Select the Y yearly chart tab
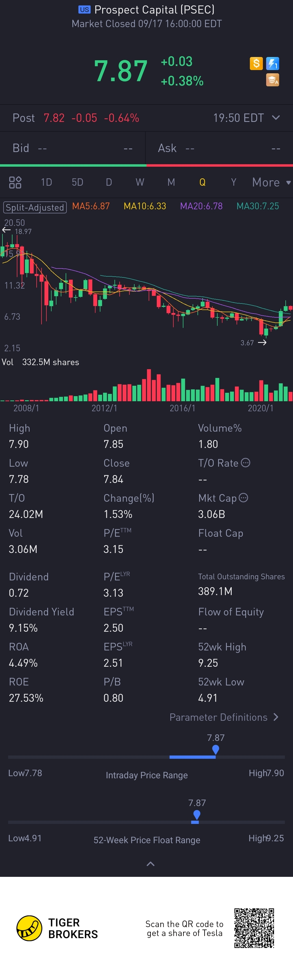The image size is (293, 980). (x=233, y=182)
